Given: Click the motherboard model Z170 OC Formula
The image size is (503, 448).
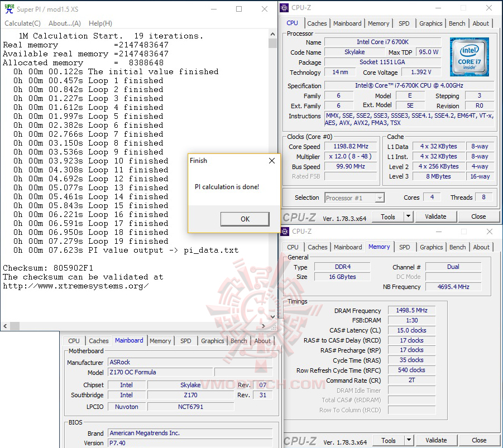Looking at the screenshot, I should [x=160, y=372].
